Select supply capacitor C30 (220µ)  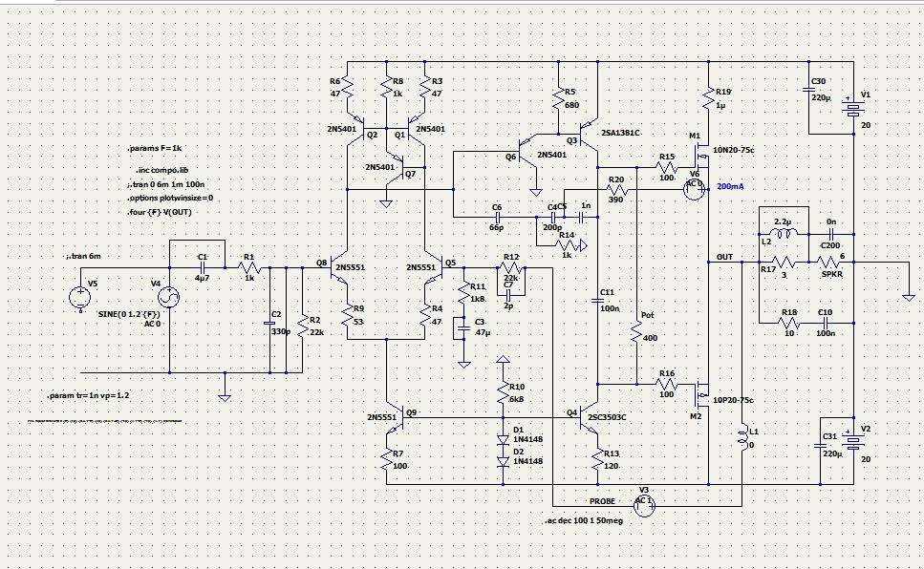pyautogui.click(x=809, y=90)
